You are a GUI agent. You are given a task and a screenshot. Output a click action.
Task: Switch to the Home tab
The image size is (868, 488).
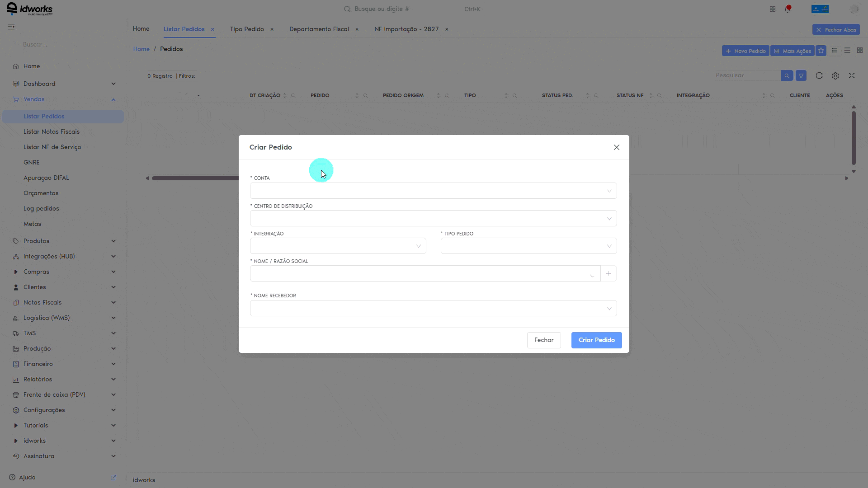141,29
